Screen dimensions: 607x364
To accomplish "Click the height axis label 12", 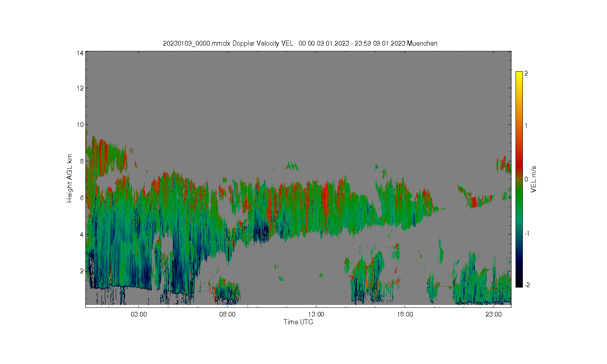I will pos(80,88).
